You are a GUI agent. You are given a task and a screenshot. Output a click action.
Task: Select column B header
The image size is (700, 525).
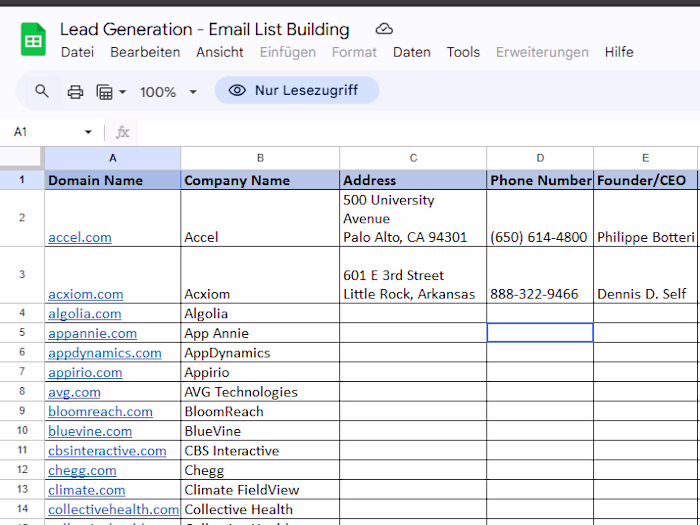click(260, 158)
